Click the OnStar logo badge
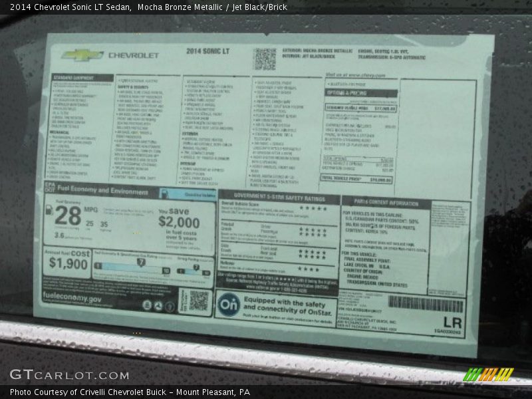This screenshot has height=399, width=532. click(228, 304)
